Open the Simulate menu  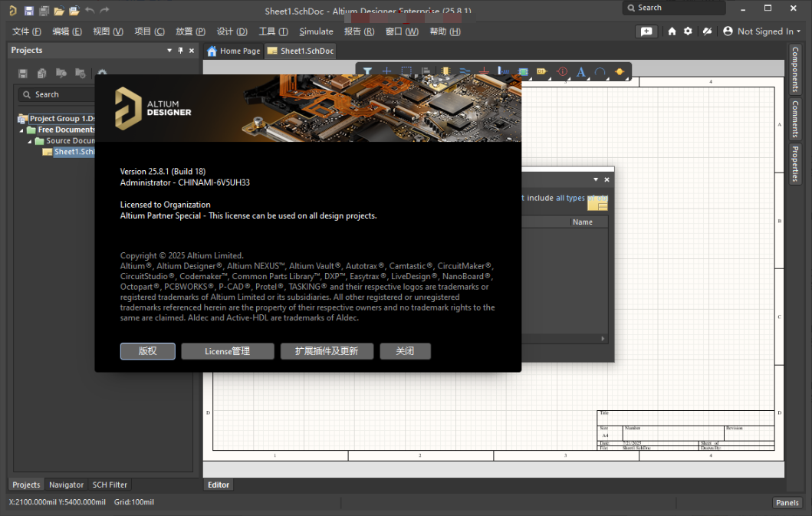(x=316, y=31)
